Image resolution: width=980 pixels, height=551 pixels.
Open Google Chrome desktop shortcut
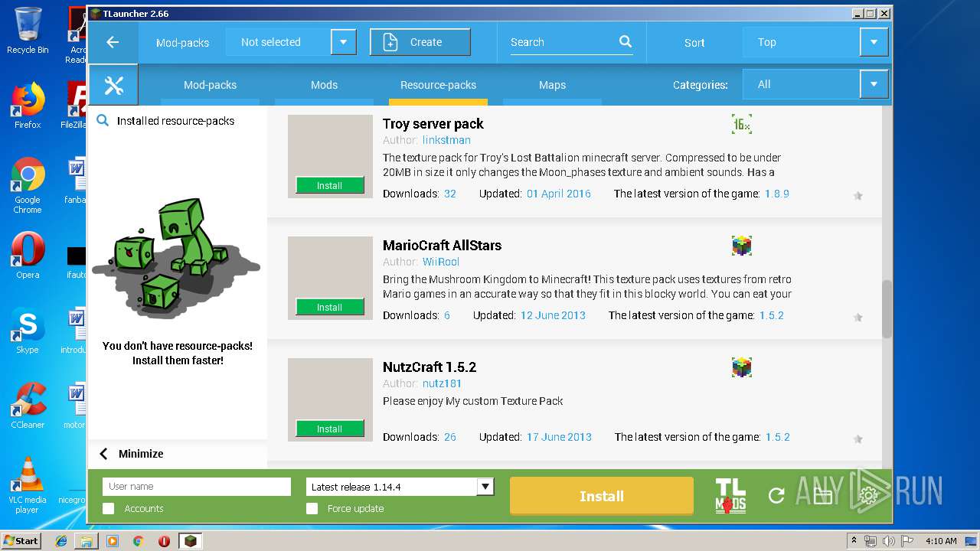coord(28,185)
